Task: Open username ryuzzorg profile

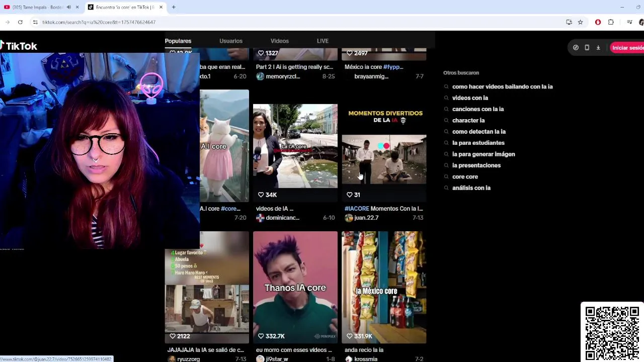Action: tap(188, 359)
